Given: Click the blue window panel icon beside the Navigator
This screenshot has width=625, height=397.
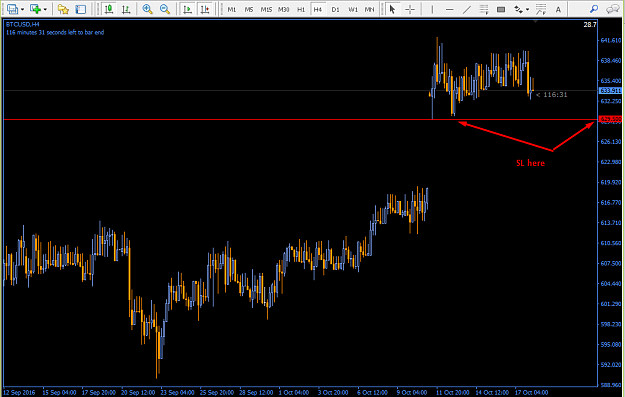Looking at the screenshot, I should (81, 9).
